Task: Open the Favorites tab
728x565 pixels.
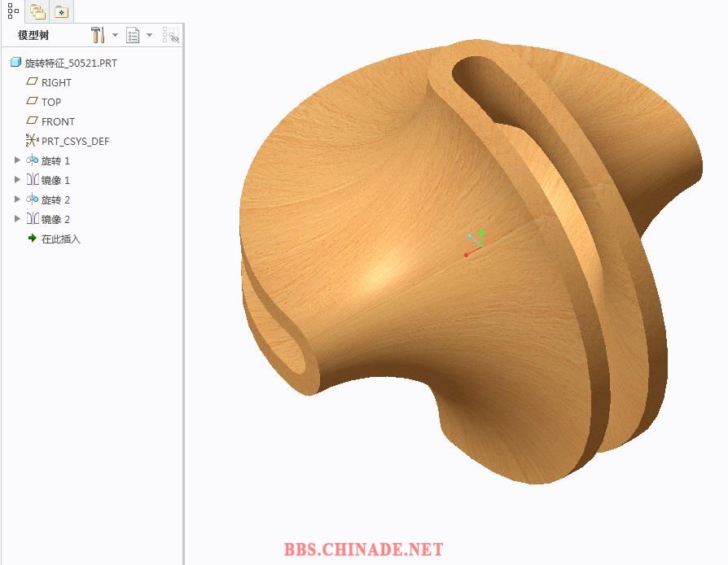Action: click(x=61, y=11)
